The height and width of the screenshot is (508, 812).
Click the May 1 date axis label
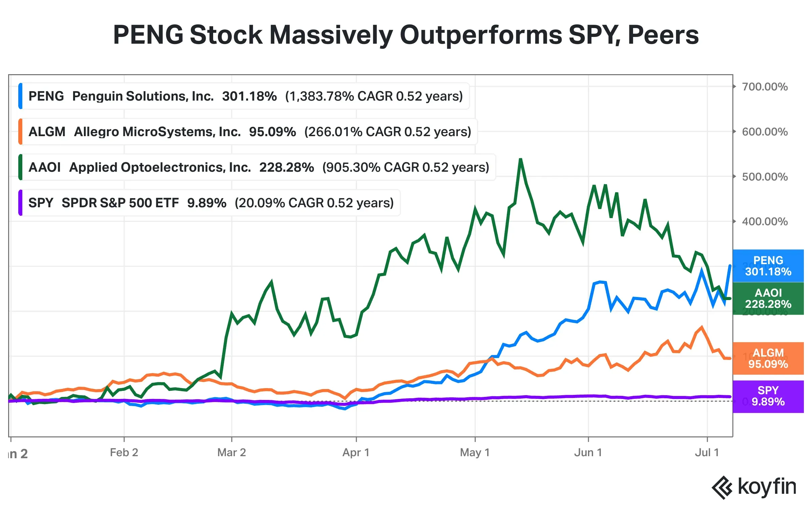coord(475,452)
